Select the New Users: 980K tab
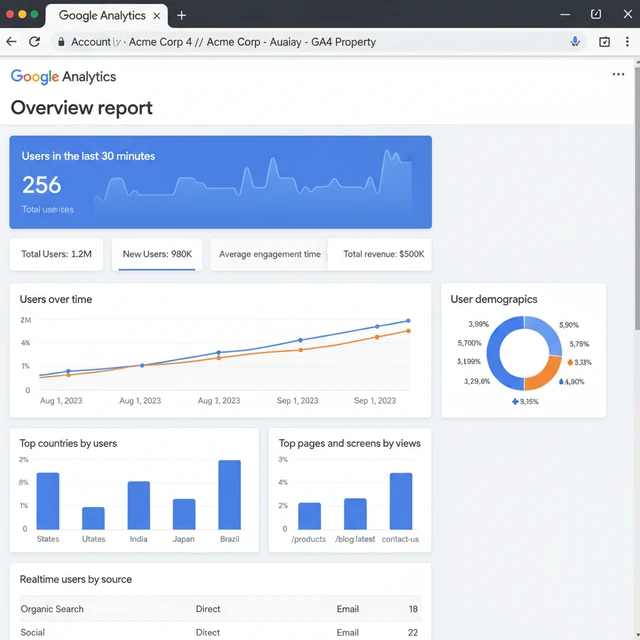The image size is (640, 640). coord(157,254)
